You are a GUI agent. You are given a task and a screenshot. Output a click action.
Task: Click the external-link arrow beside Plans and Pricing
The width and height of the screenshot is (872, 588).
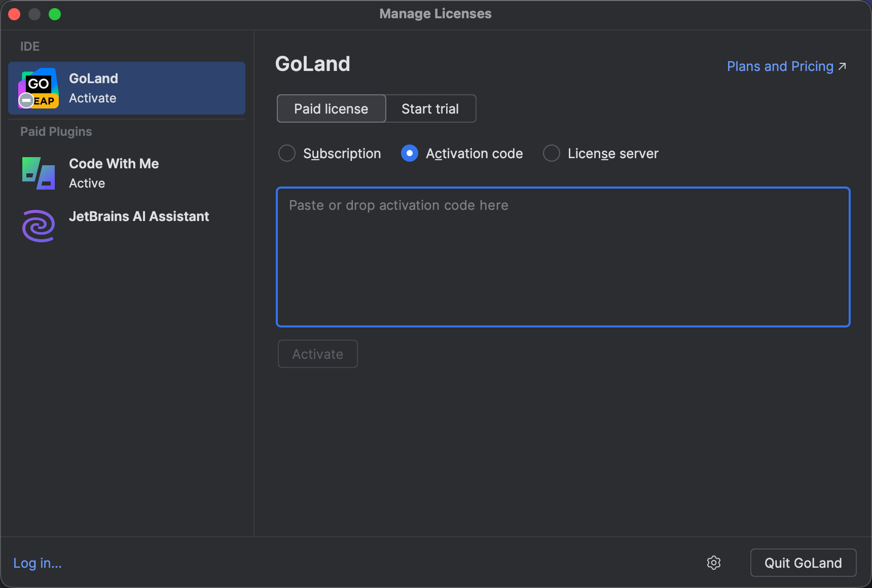click(x=842, y=65)
